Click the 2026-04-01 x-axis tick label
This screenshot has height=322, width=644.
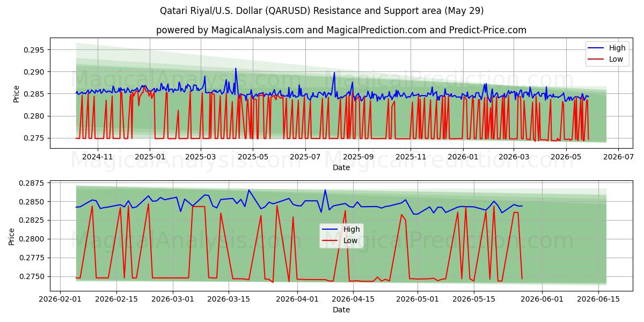coord(297,299)
